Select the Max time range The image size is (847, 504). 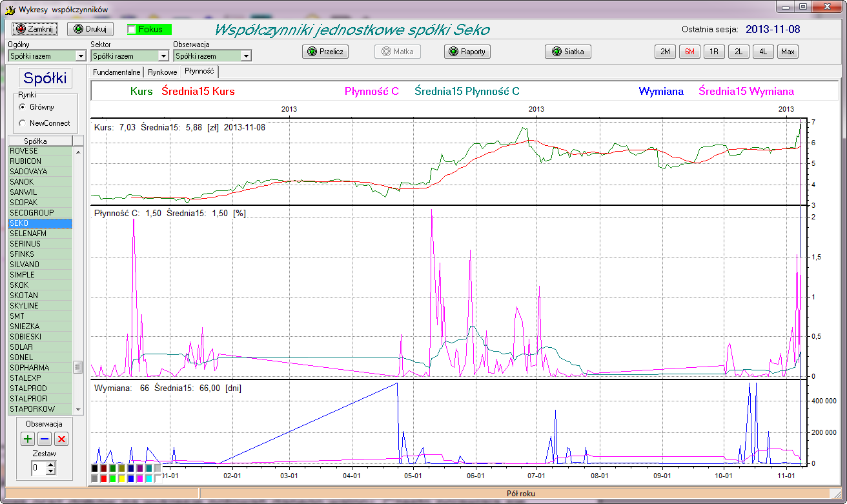[x=788, y=52]
